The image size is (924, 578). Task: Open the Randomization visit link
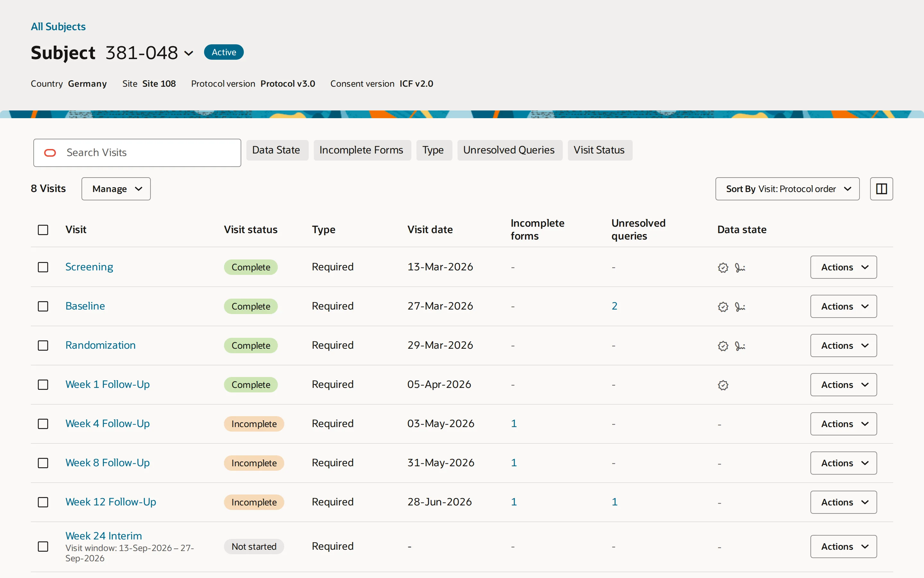point(100,345)
